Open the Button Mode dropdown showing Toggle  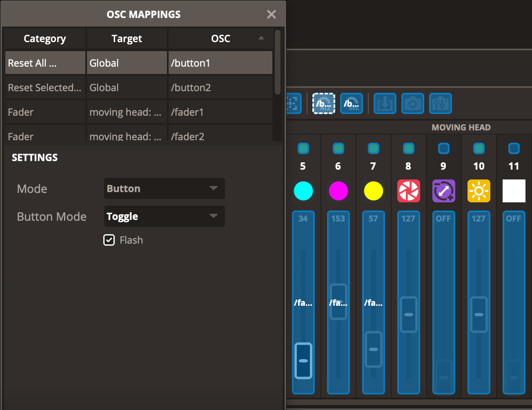(x=164, y=216)
